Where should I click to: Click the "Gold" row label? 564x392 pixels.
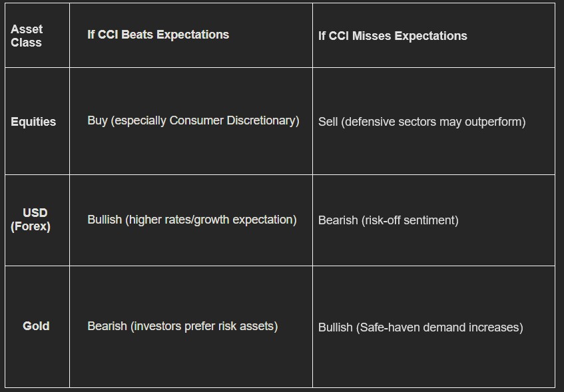(x=36, y=326)
